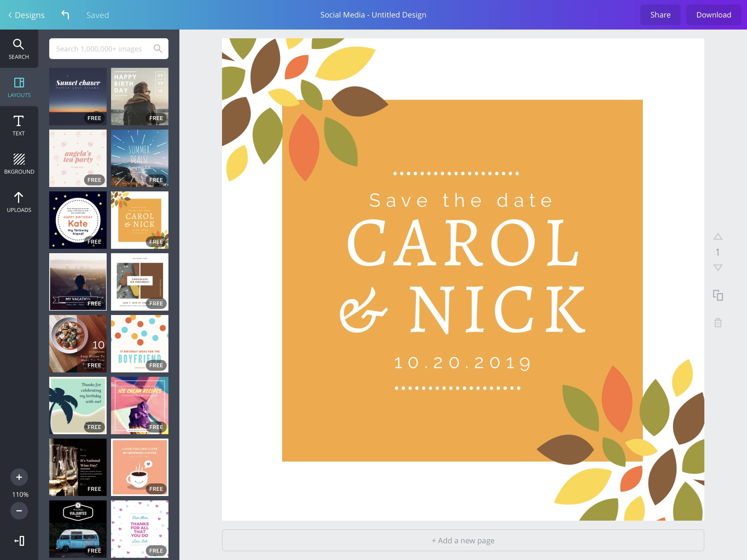Open the Uploads panel
Image resolution: width=747 pixels, height=560 pixels.
tap(19, 202)
